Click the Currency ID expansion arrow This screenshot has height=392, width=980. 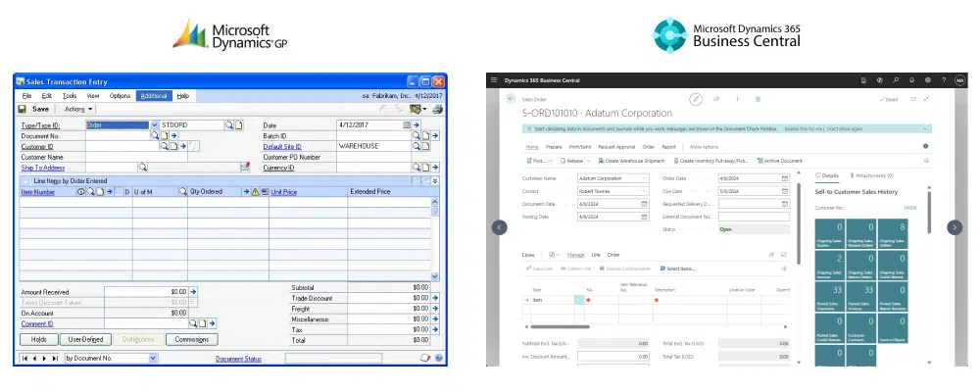[435, 168]
